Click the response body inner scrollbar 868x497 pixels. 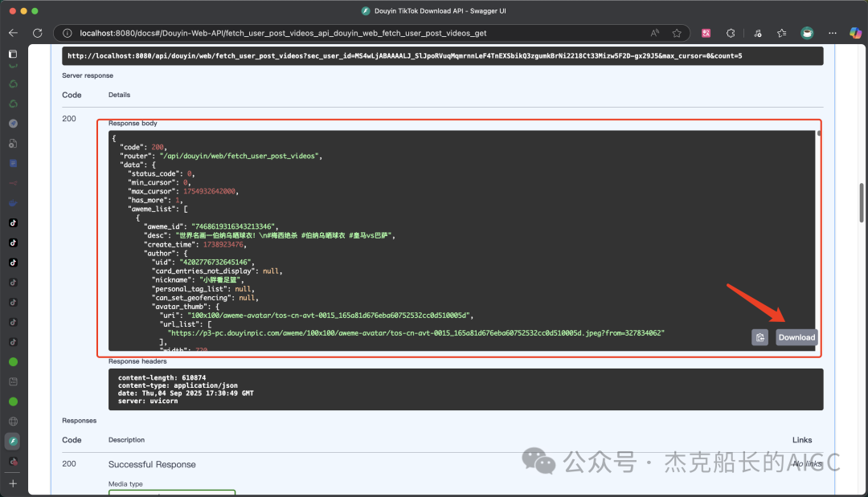819,133
